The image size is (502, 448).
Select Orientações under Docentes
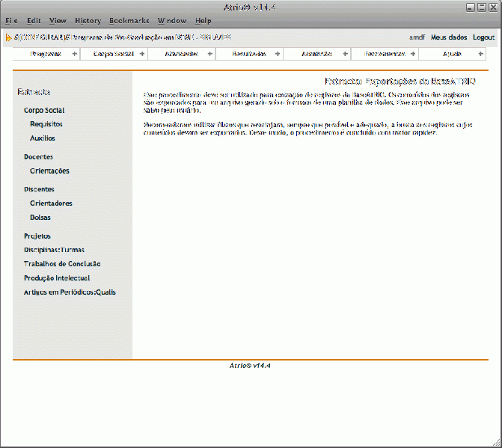coord(49,171)
